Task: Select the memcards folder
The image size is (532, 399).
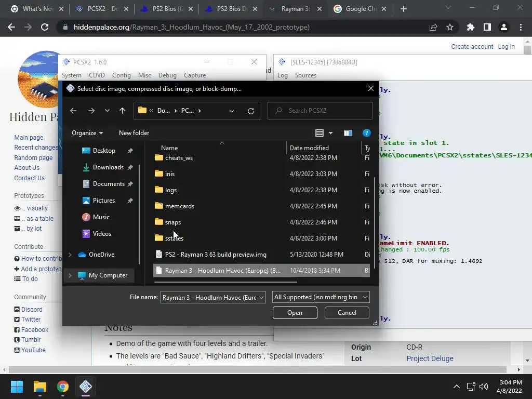Action: pyautogui.click(x=179, y=206)
